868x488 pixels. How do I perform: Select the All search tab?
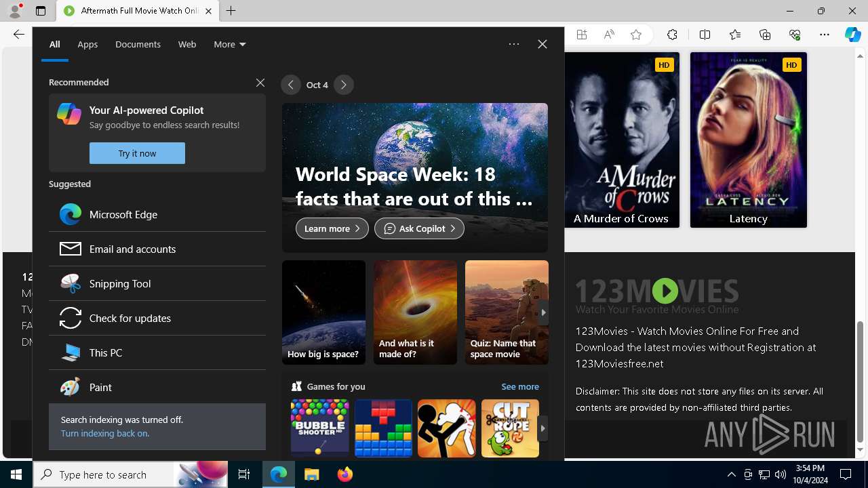click(x=54, y=44)
